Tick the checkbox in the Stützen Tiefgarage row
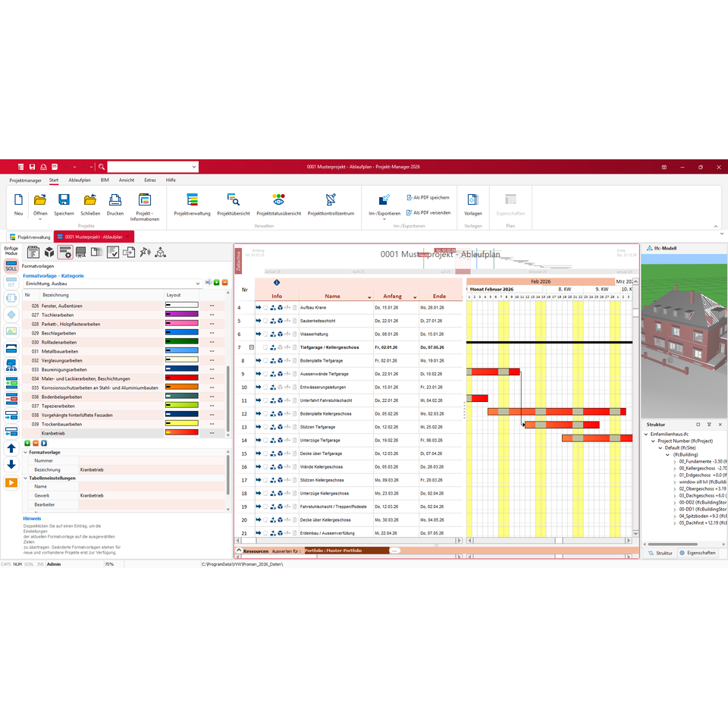The image size is (728, 728). tap(265, 427)
